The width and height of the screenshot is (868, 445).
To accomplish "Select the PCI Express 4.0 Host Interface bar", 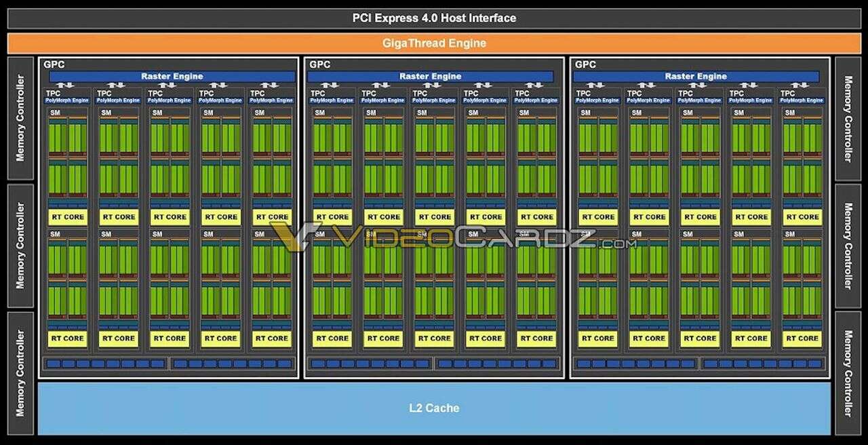I will click(x=434, y=18).
